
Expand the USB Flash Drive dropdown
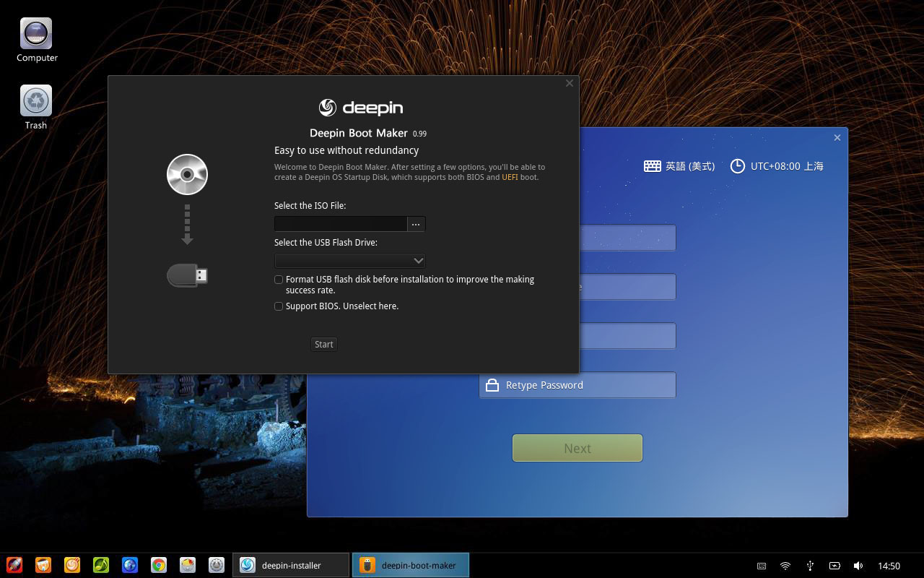[x=350, y=261]
